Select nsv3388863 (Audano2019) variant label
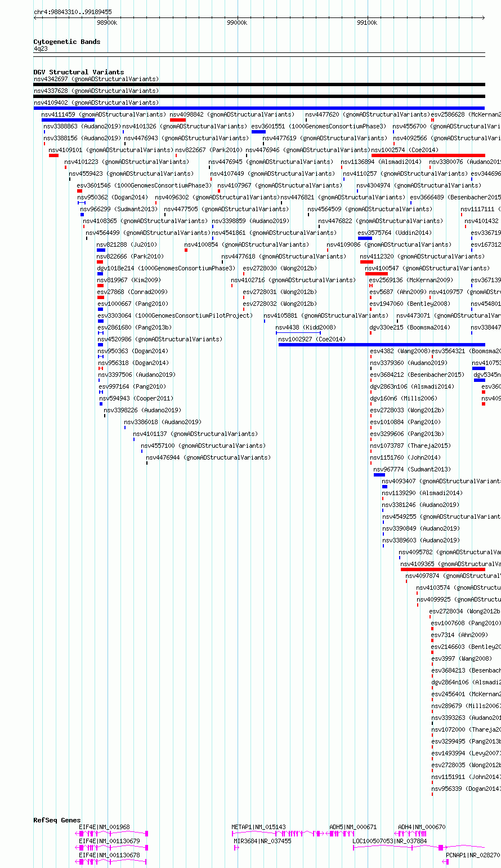The width and height of the screenshot is (501, 868). (82, 126)
